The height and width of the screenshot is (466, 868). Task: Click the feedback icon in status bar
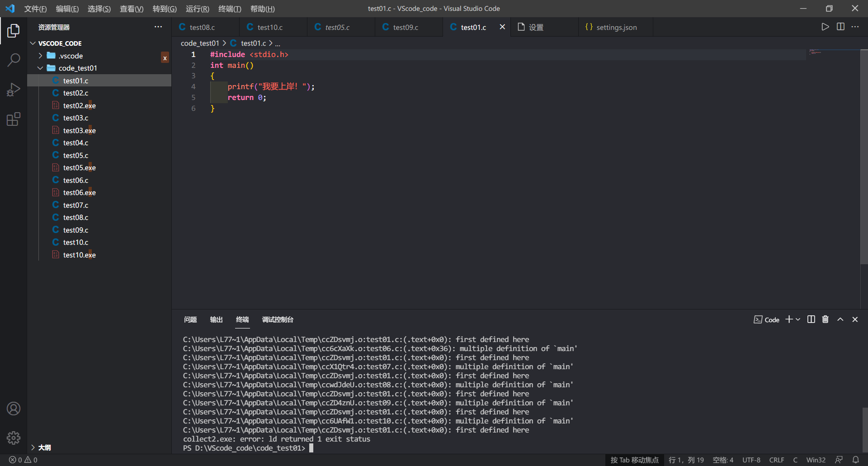839,460
